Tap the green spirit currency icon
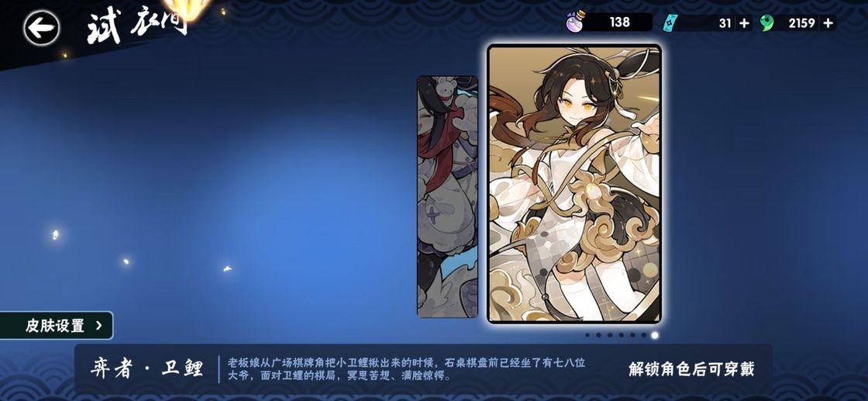The width and height of the screenshot is (868, 401). pyautogui.click(x=767, y=22)
